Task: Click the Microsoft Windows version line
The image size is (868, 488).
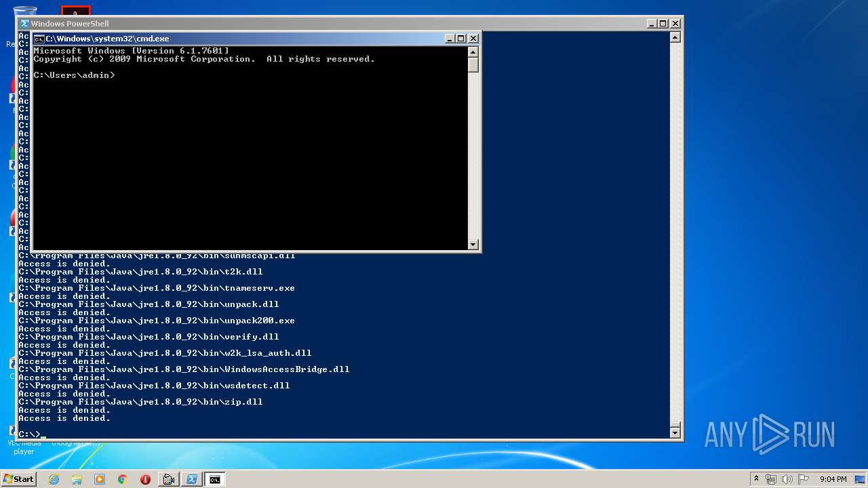Action: pyautogui.click(x=131, y=51)
